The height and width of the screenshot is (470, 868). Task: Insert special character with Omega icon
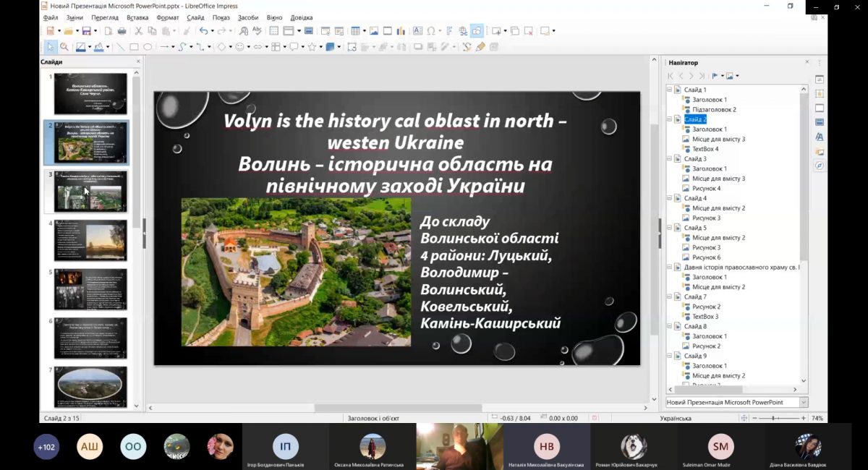coord(431,31)
